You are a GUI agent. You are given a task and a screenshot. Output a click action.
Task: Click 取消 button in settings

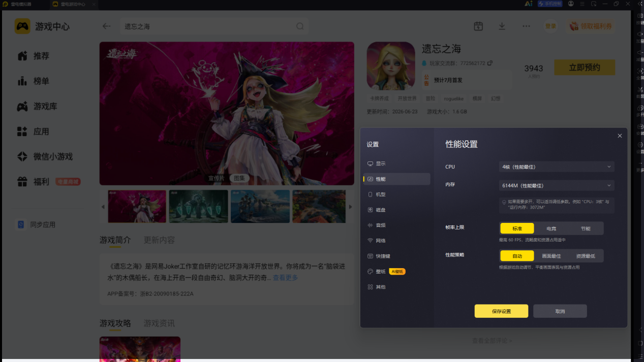(x=560, y=311)
